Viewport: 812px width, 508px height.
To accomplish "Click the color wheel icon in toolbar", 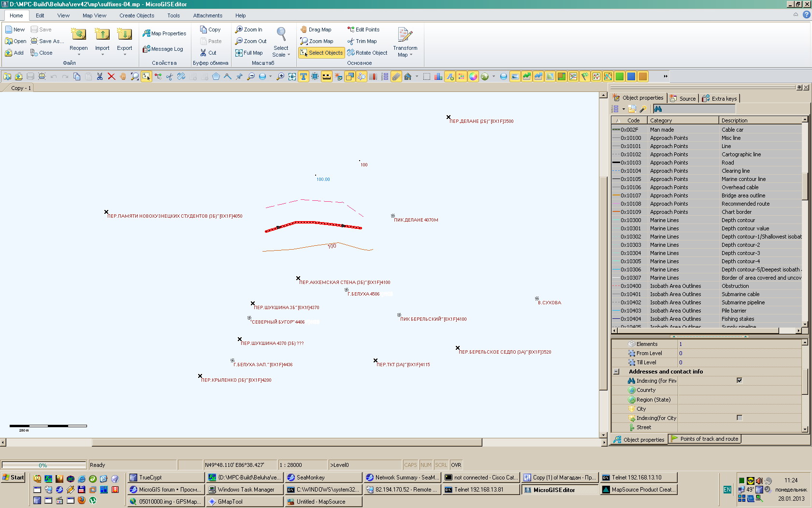I will point(473,76).
